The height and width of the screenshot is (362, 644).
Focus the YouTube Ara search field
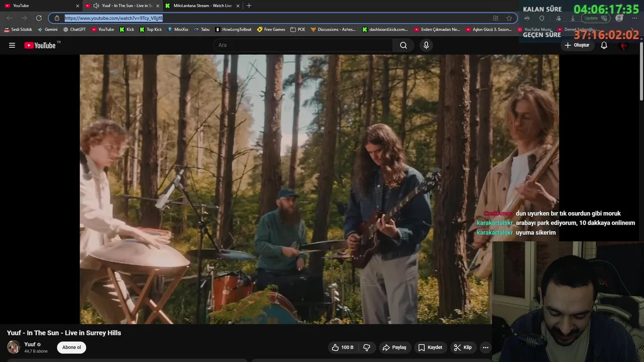(303, 45)
